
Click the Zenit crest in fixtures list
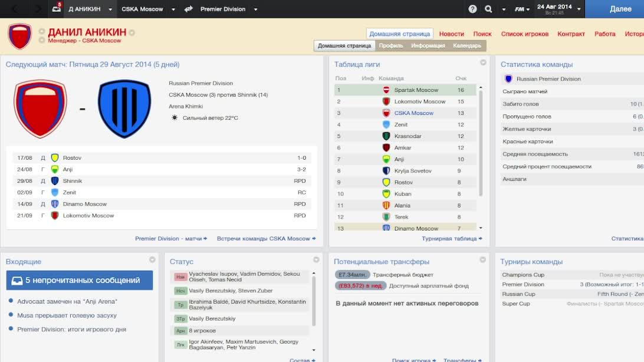pyautogui.click(x=55, y=192)
